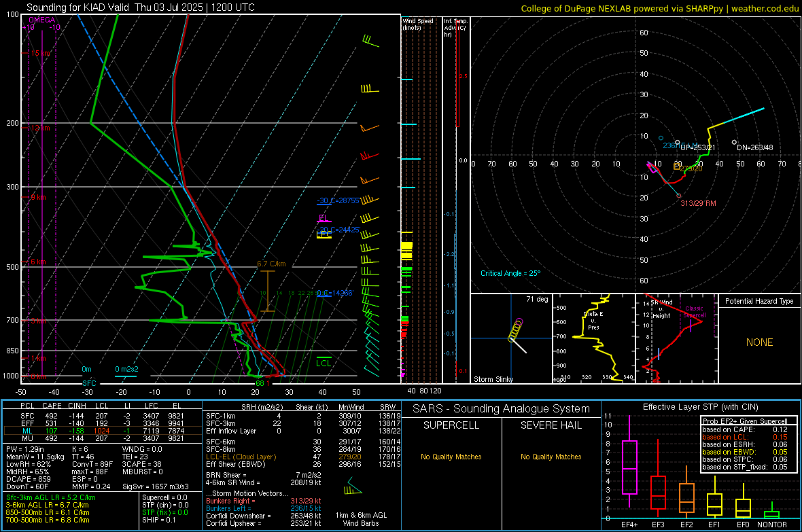This screenshot has height=532, width=802.
Task: Click the wind barb glyph above the AGL caption
Action: tap(353, 486)
